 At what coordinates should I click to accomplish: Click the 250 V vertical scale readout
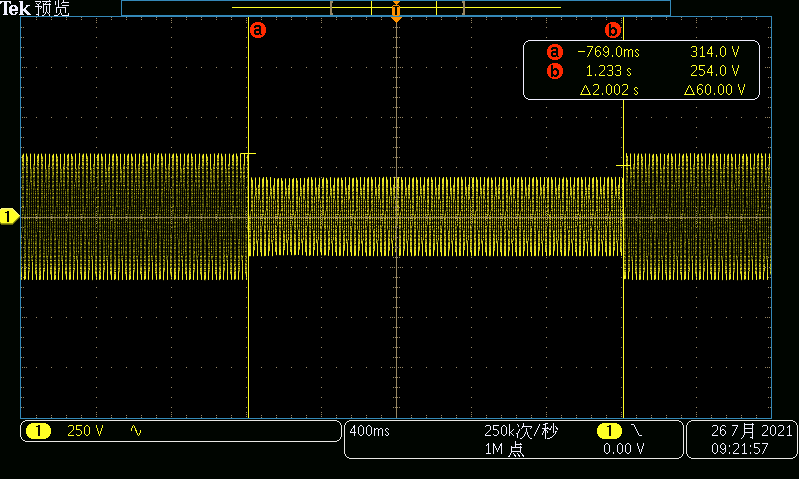pos(85,431)
